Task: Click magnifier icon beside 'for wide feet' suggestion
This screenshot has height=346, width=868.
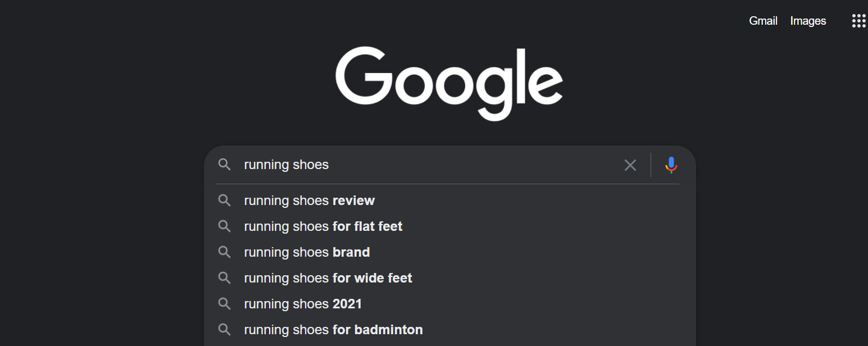Action: (x=225, y=278)
